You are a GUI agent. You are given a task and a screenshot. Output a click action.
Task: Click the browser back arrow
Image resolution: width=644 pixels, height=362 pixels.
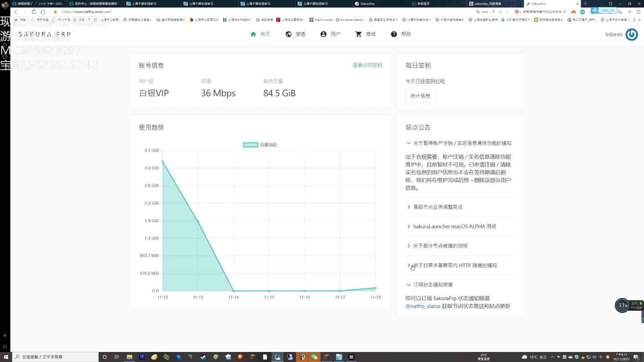(x=16, y=12)
